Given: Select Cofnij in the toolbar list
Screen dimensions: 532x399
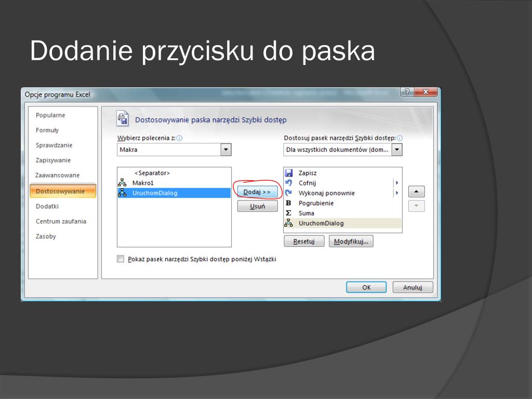Looking at the screenshot, I should click(x=343, y=183).
